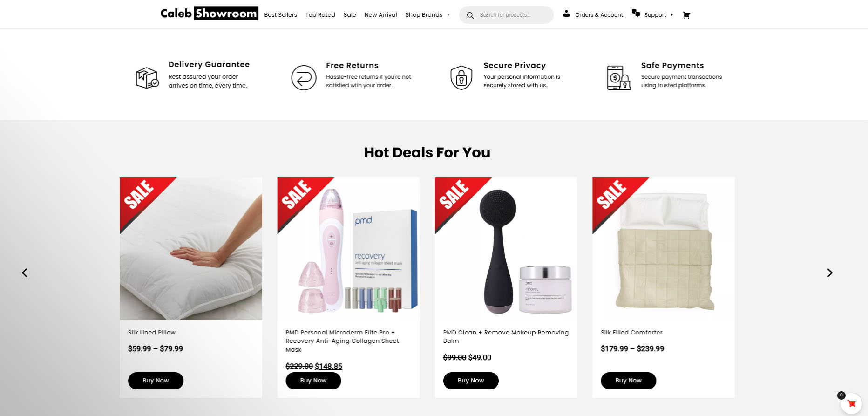
Task: Click the Orders & Account person icon
Action: coord(566,14)
